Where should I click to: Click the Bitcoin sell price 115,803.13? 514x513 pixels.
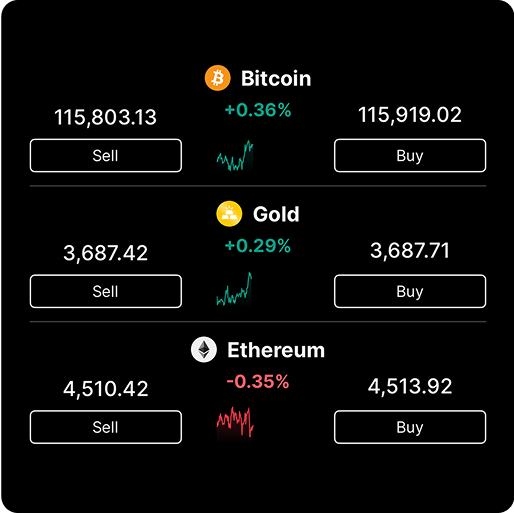coord(105,117)
